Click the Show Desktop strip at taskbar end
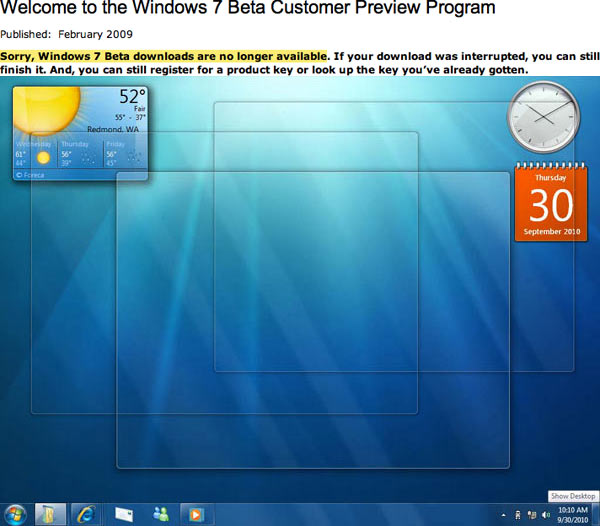Image resolution: width=600 pixels, height=526 pixels. 596,515
